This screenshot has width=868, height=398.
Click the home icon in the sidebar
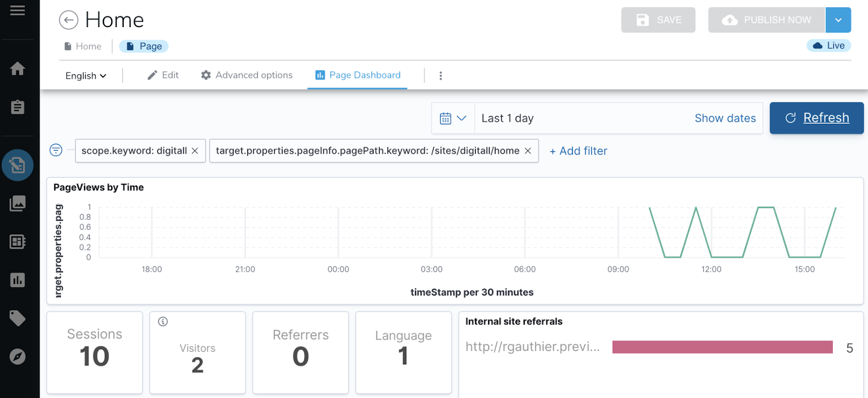click(17, 69)
